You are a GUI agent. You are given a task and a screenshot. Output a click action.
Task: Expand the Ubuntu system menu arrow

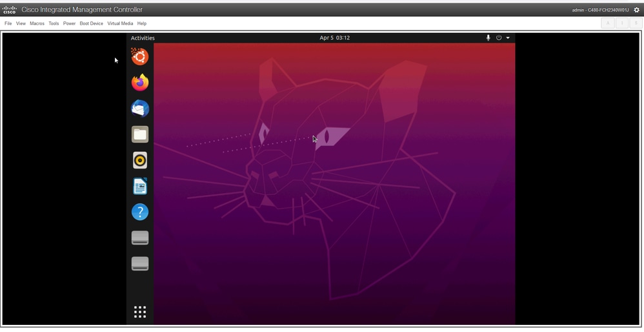[508, 38]
